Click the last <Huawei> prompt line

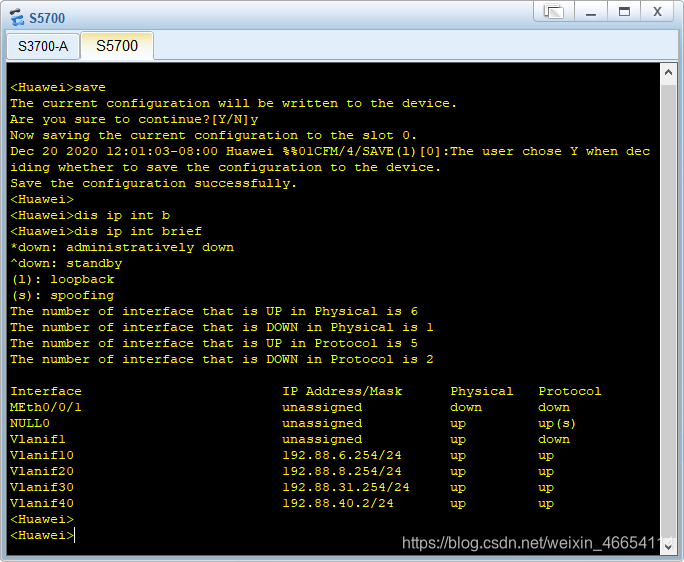(42, 535)
